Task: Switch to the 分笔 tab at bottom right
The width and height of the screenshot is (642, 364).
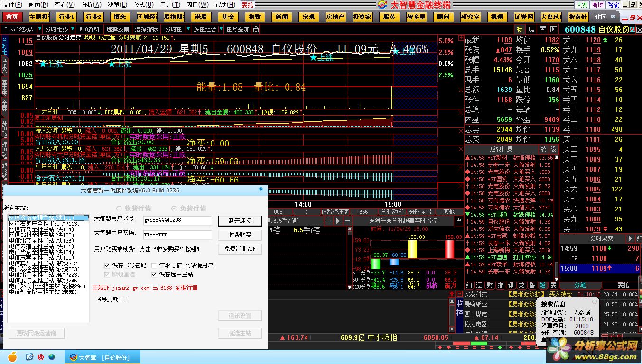Action: [580, 285]
